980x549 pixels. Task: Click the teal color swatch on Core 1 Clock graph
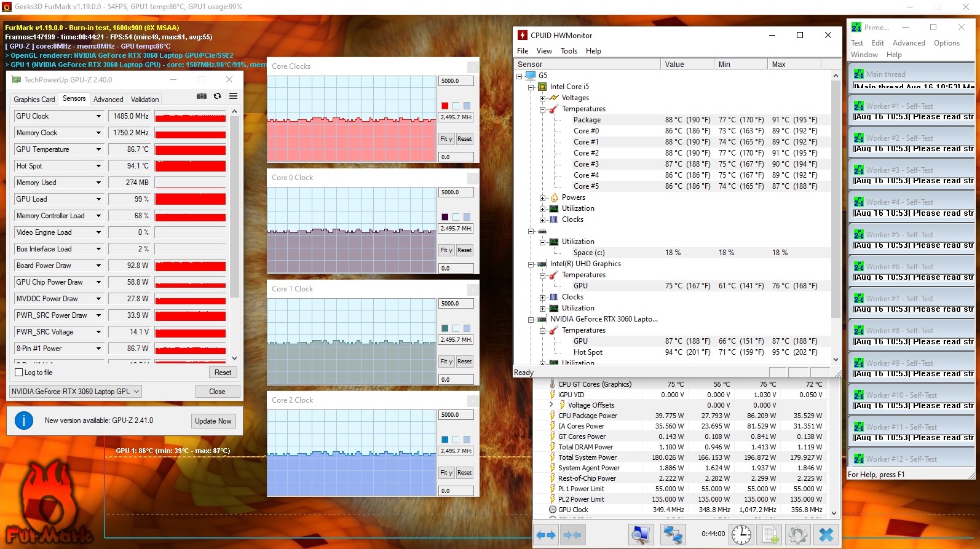point(445,328)
